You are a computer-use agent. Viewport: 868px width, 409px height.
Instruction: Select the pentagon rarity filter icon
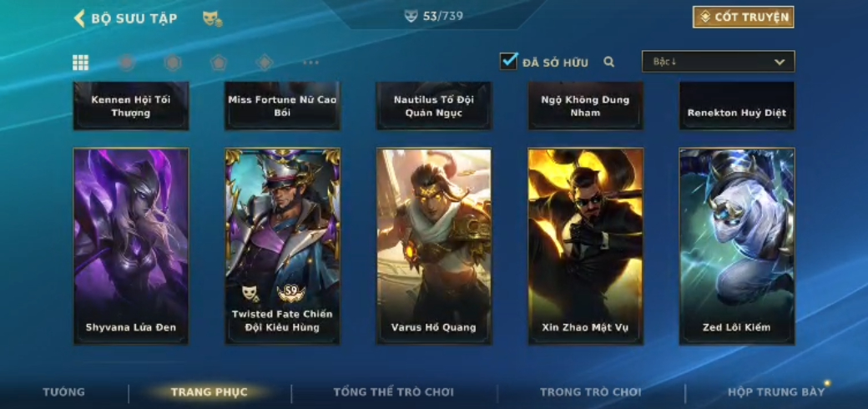point(219,63)
